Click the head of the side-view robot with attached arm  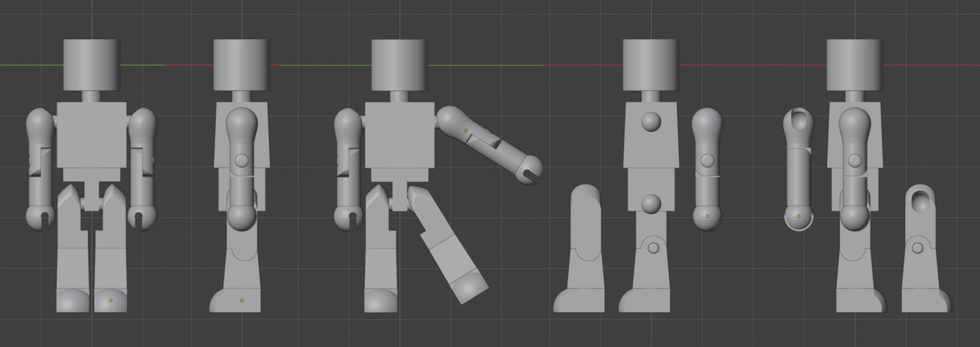[240, 65]
